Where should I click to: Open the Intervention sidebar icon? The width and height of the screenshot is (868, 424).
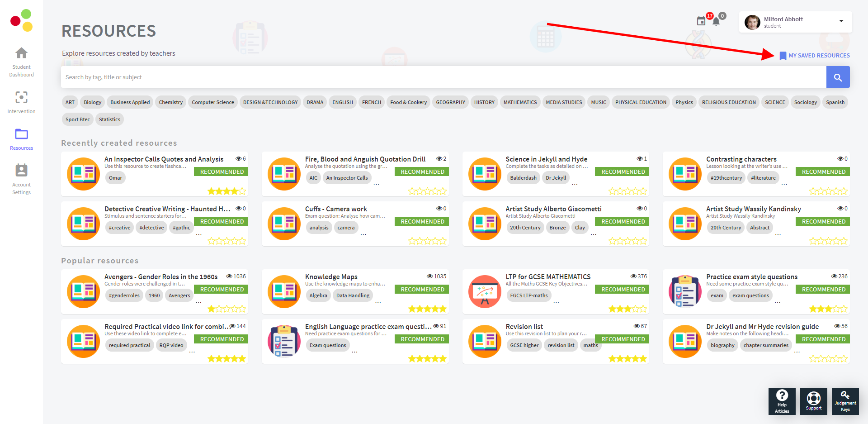21,98
